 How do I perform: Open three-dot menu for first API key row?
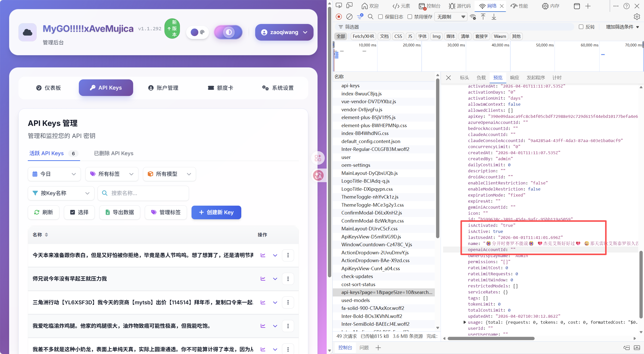(x=288, y=255)
